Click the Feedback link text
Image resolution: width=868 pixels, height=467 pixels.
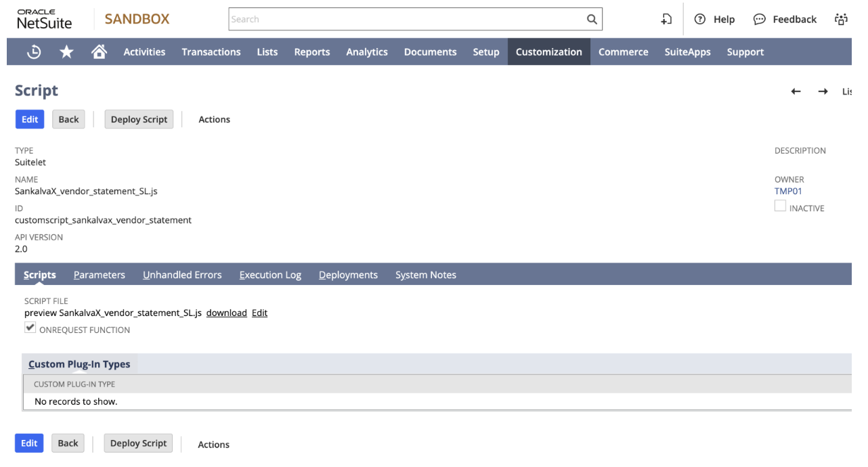(794, 20)
